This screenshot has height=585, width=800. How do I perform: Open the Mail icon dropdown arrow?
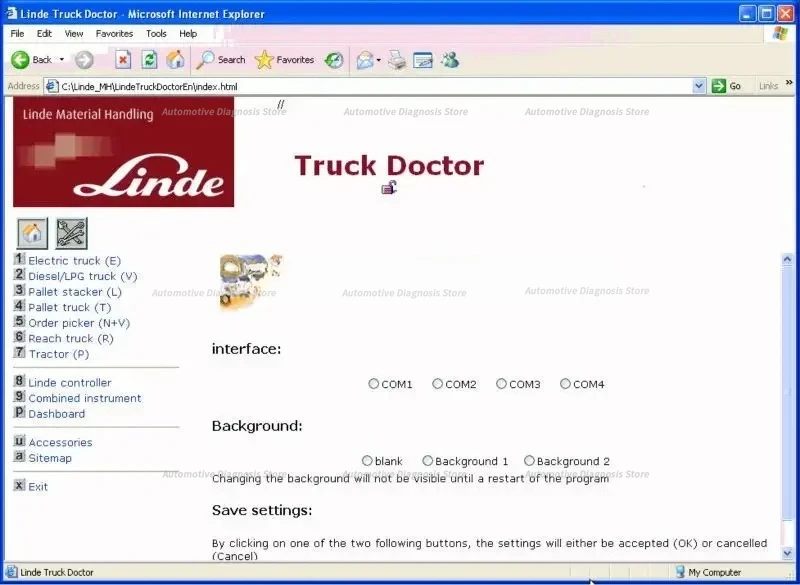click(x=379, y=60)
